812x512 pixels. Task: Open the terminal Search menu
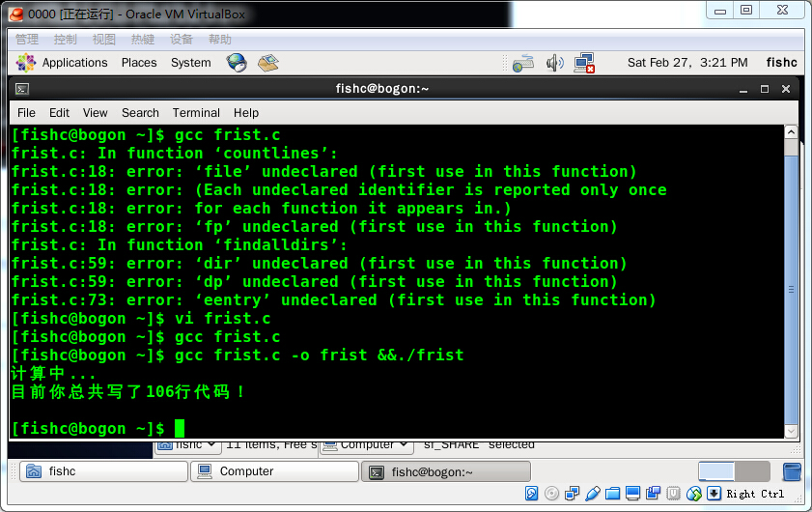pyautogui.click(x=140, y=113)
